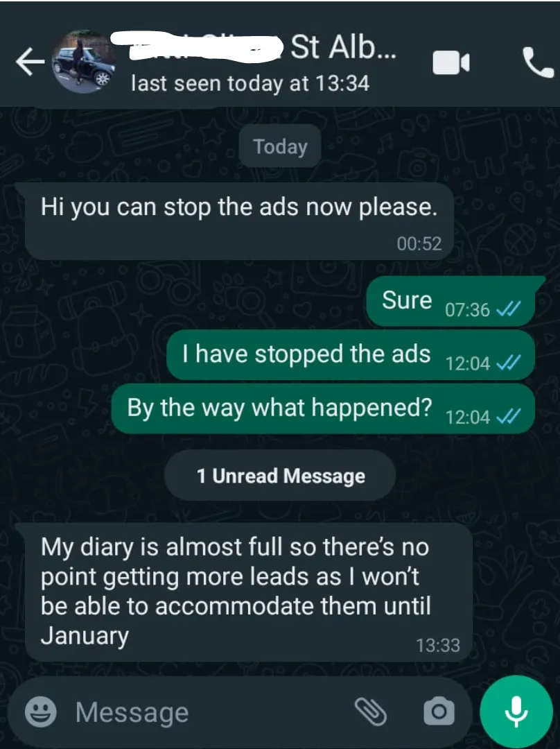Select the 'Sure' message bubble
560x749 pixels.
tap(450, 302)
